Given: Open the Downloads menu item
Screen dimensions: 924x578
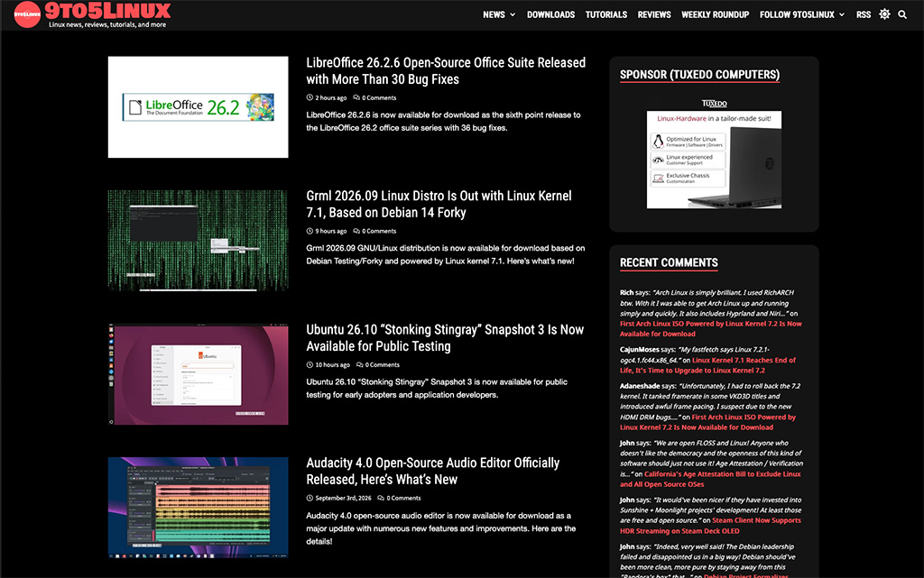Looking at the screenshot, I should pyautogui.click(x=550, y=14).
